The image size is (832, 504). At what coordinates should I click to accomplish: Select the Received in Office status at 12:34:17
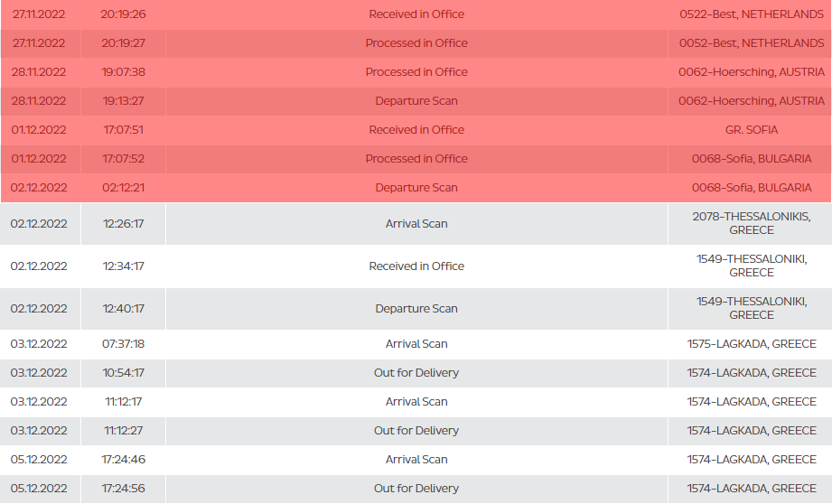click(416, 266)
